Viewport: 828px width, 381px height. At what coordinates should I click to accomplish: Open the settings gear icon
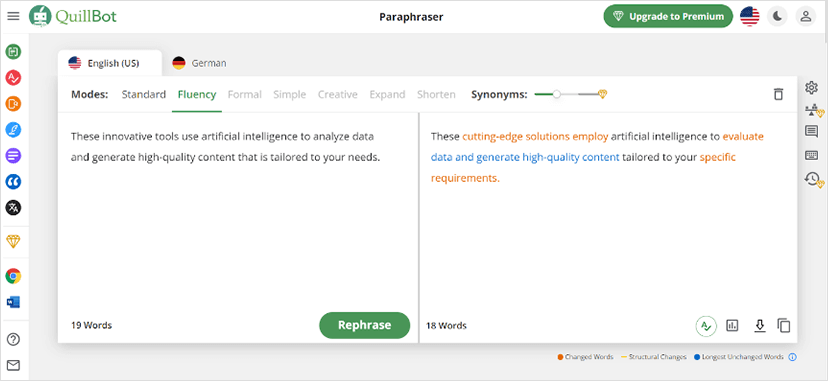(812, 88)
